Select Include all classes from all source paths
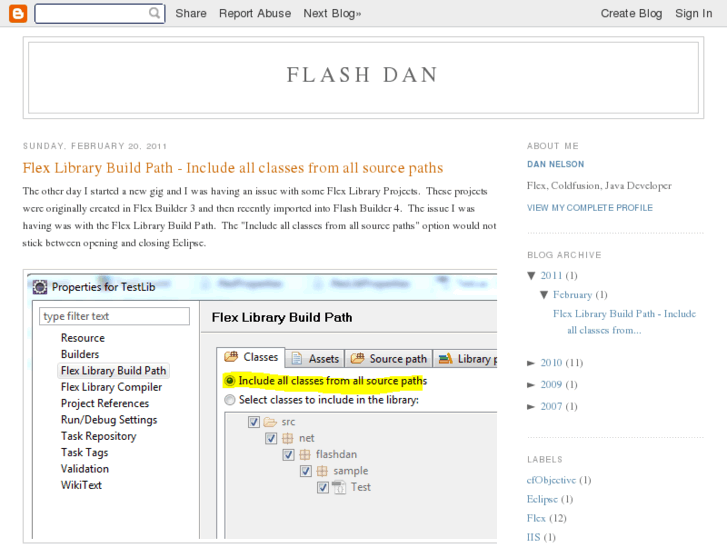 click(230, 381)
